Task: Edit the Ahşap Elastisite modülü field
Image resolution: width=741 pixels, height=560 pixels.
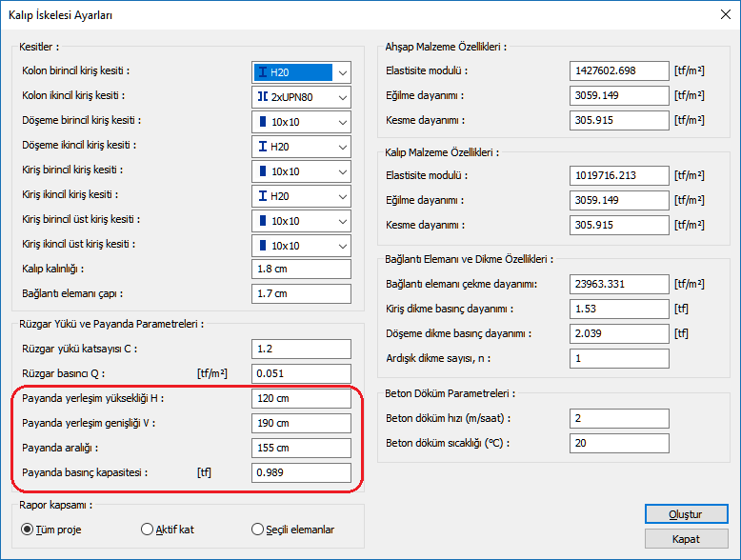Action: click(x=617, y=71)
